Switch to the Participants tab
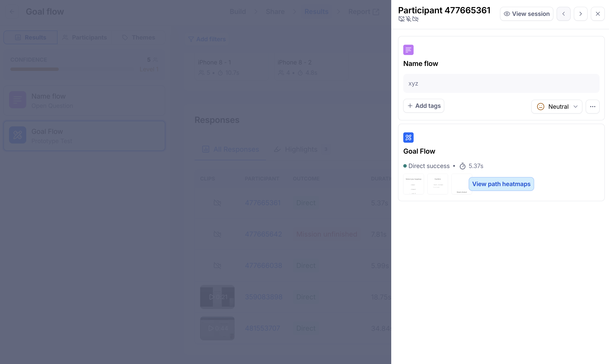The image size is (609, 364). click(x=85, y=37)
